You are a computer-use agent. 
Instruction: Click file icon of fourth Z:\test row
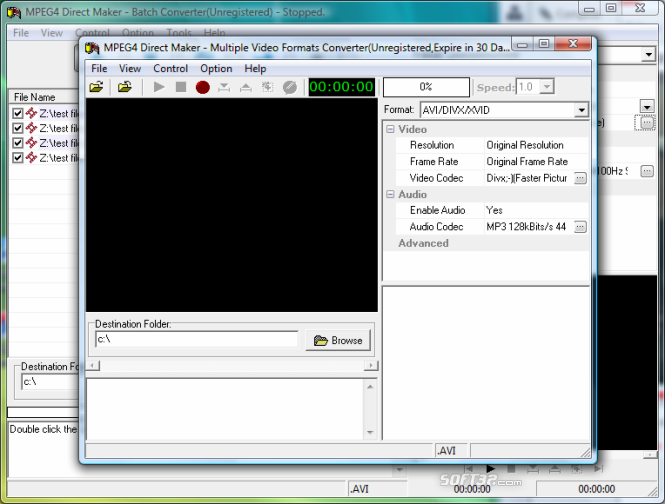pos(31,157)
